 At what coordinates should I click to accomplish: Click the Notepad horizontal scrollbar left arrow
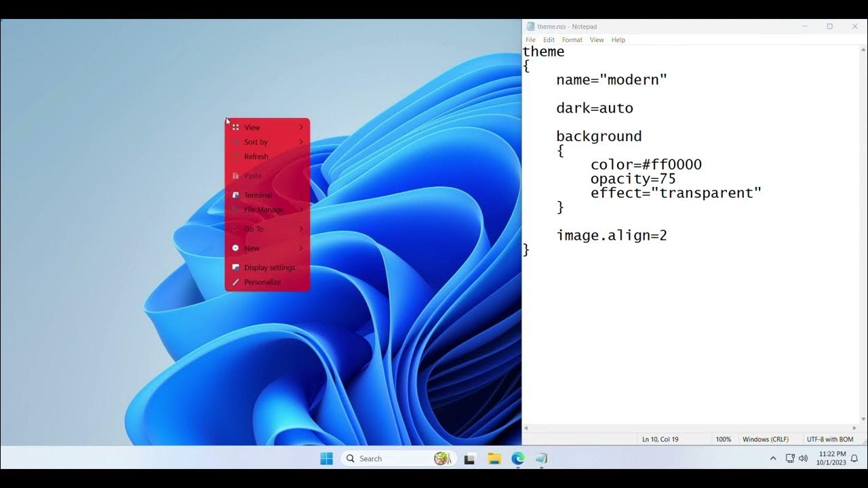tap(526, 428)
